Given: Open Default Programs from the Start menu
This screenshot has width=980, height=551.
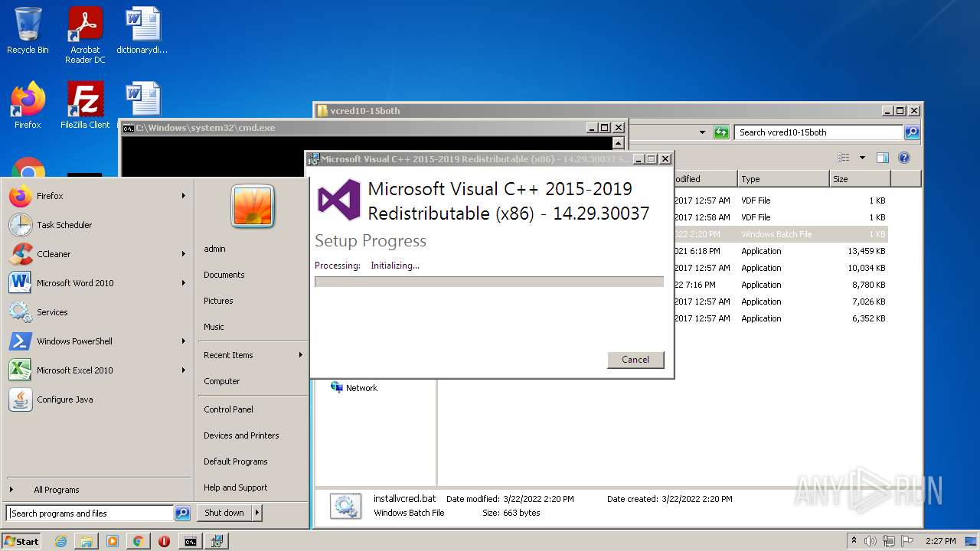Looking at the screenshot, I should [236, 461].
